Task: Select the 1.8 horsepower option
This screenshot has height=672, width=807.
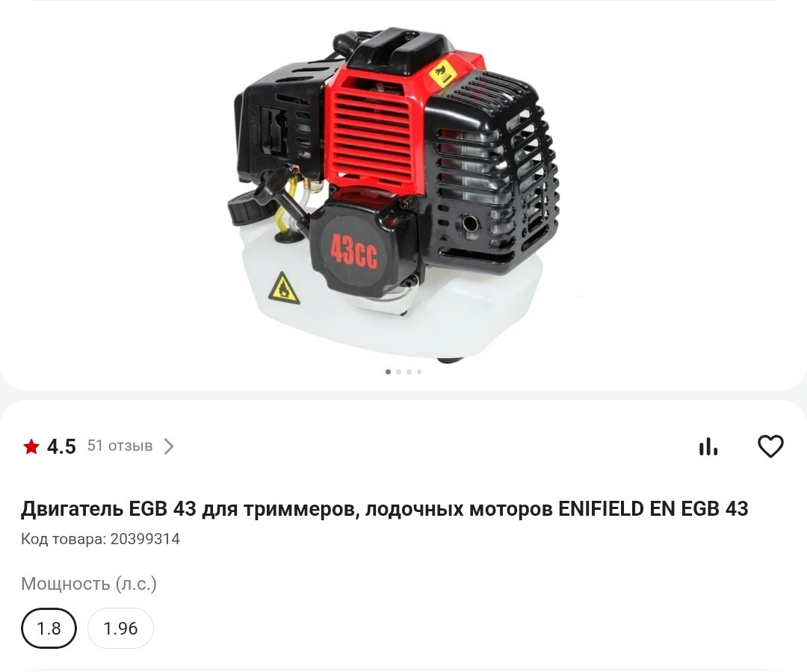Action: pyautogui.click(x=49, y=628)
